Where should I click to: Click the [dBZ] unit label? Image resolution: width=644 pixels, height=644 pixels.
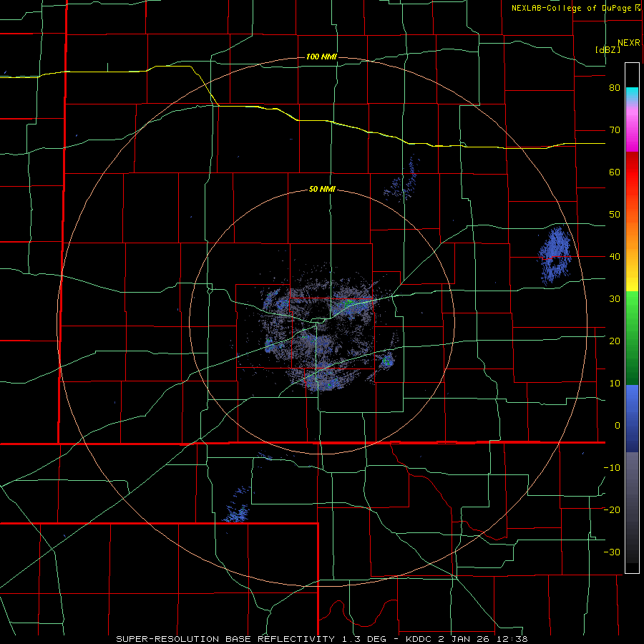click(x=608, y=49)
